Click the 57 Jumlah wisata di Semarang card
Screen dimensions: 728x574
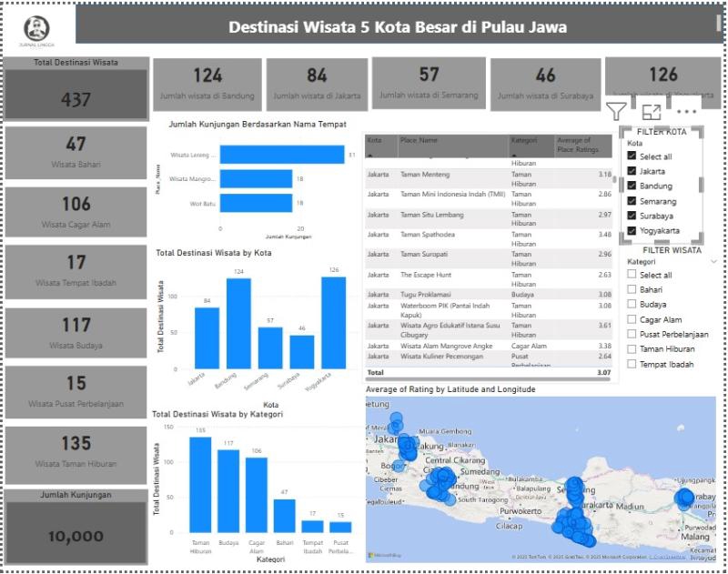coord(429,84)
